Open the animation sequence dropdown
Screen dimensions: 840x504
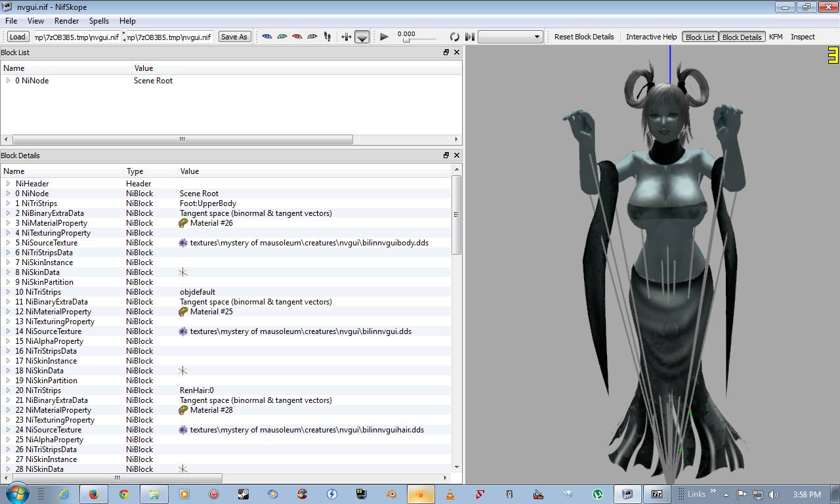pos(510,37)
